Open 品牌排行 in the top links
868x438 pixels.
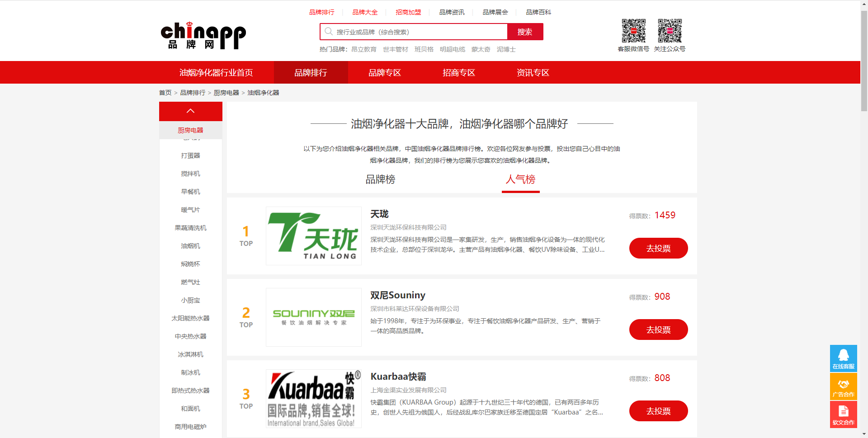322,12
